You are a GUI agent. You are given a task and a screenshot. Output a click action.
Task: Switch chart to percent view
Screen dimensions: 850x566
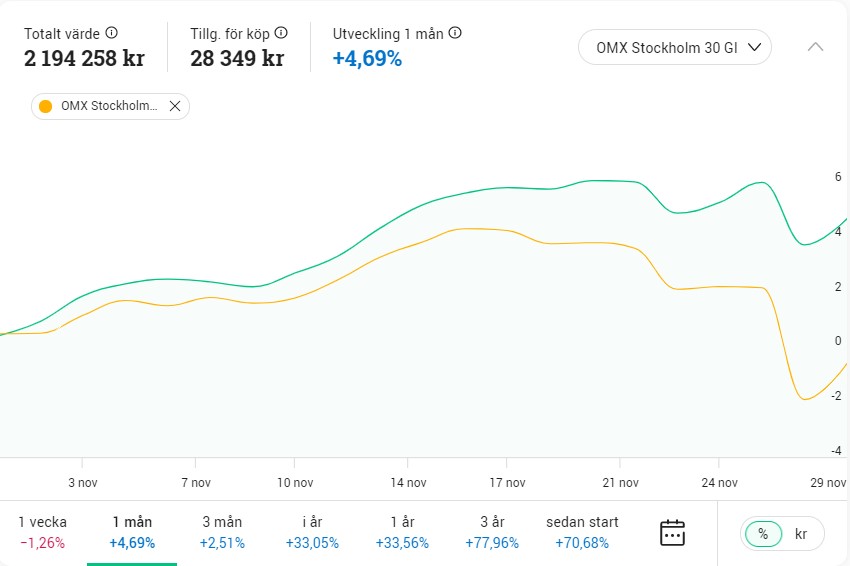(763, 534)
